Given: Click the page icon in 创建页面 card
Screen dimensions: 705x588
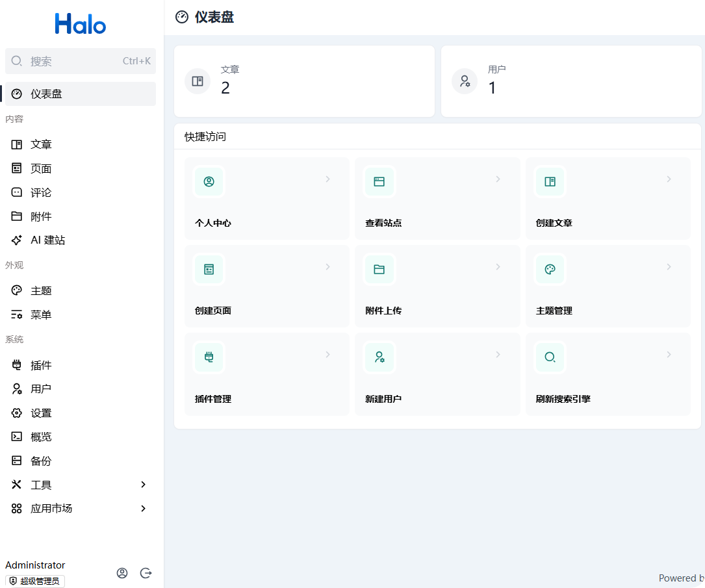Looking at the screenshot, I should click(x=209, y=270).
